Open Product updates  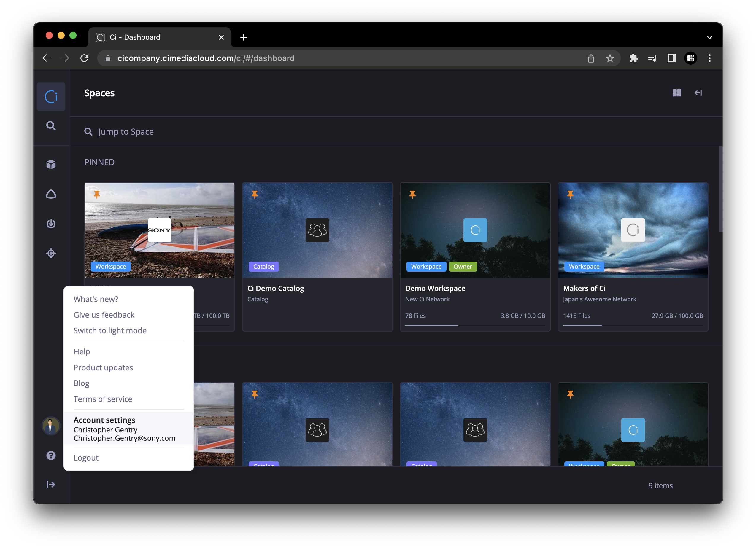tap(103, 367)
